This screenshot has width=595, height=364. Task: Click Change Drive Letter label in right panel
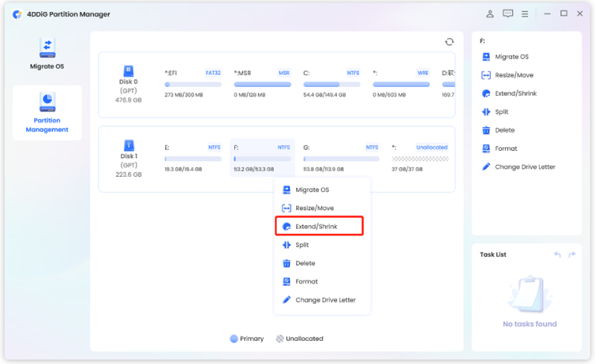coord(525,167)
